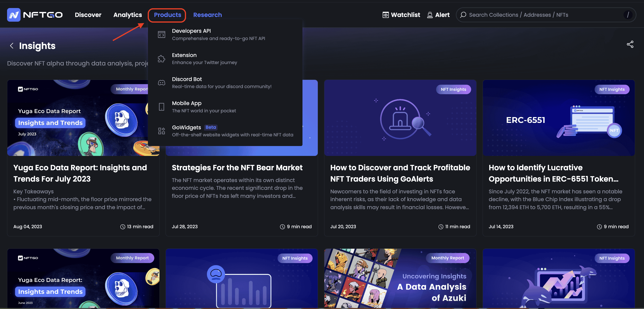644x309 pixels.
Task: Click the Discord Bot controller icon
Action: tap(162, 83)
